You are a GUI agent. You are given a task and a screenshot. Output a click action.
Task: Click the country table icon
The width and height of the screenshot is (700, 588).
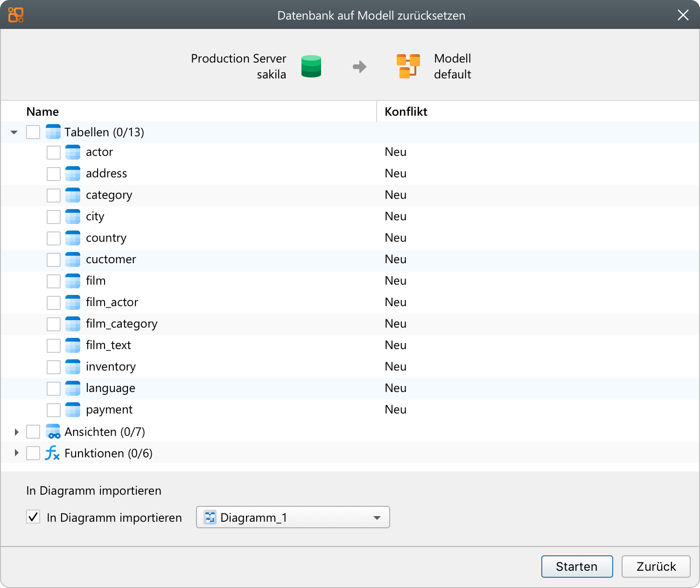(x=73, y=238)
